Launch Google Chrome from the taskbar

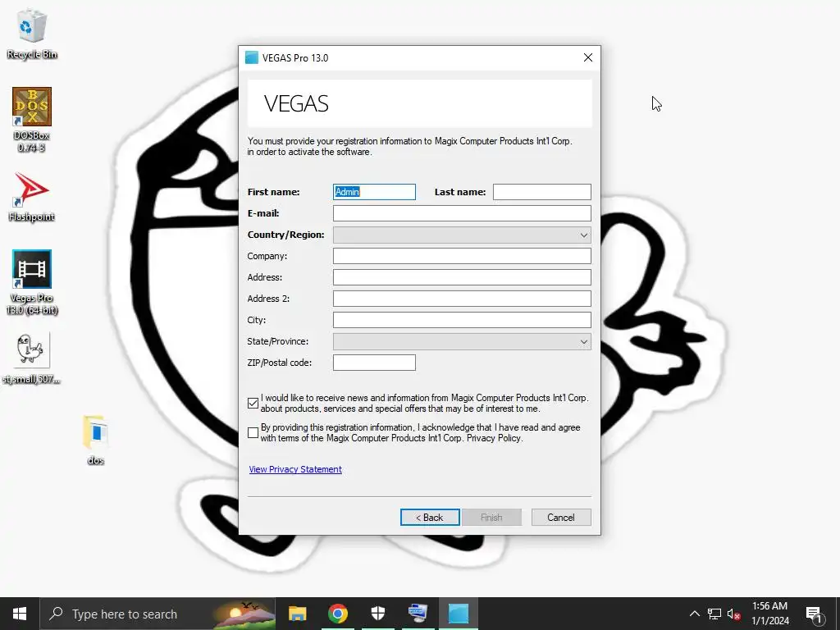point(337,614)
